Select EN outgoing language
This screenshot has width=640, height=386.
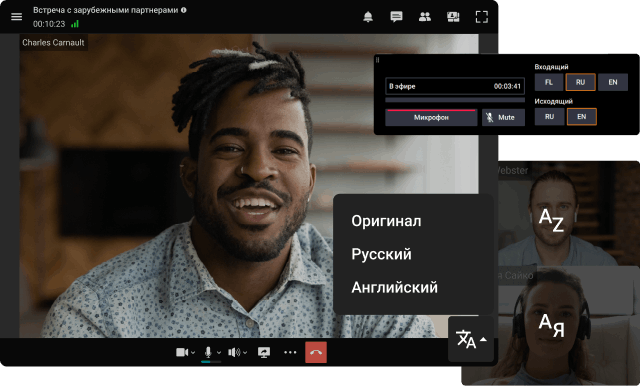click(x=582, y=117)
